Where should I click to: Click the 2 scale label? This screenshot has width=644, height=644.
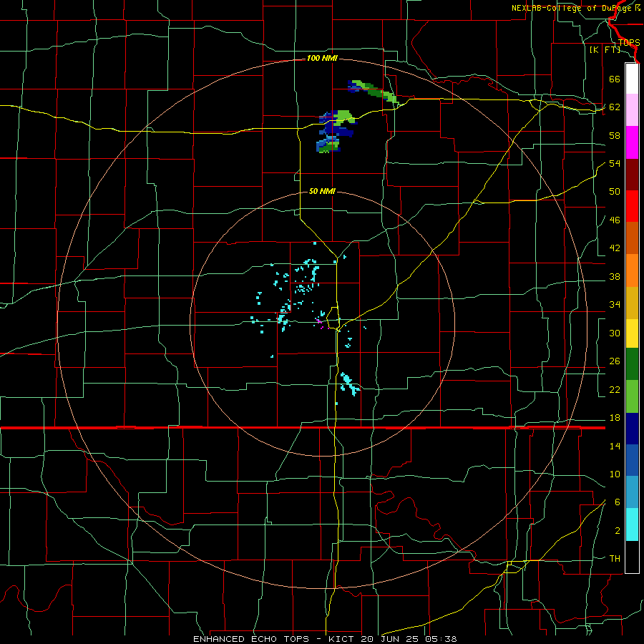(617, 531)
